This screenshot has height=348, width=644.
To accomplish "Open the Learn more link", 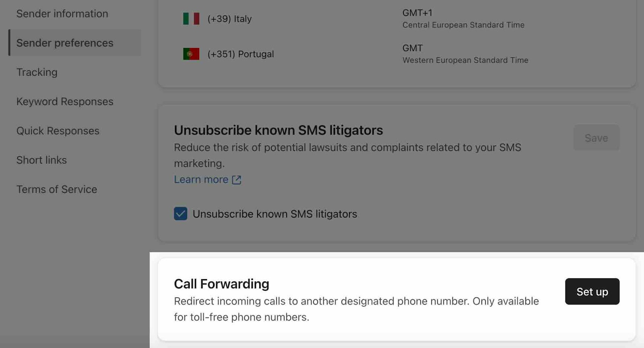I will [202, 179].
